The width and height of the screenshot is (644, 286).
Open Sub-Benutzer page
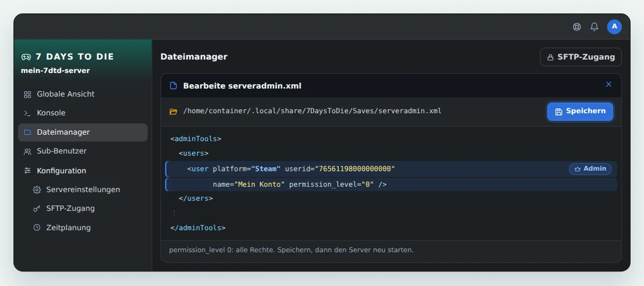[x=83, y=151]
